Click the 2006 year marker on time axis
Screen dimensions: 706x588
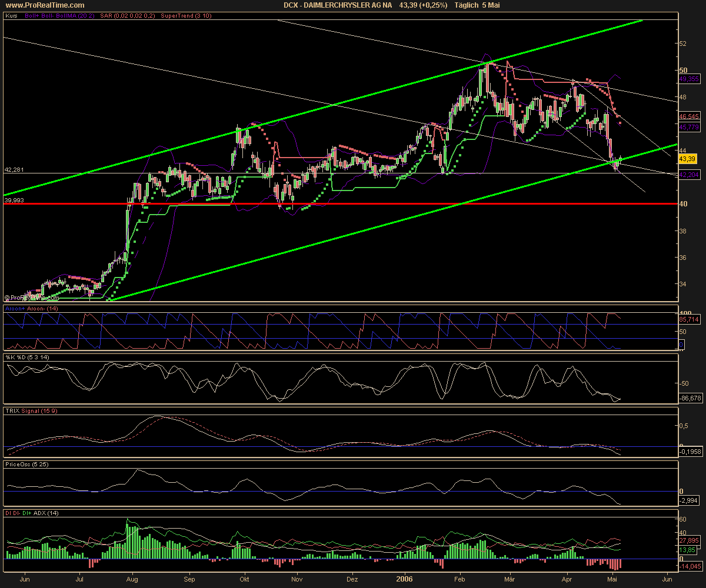[x=405, y=579]
